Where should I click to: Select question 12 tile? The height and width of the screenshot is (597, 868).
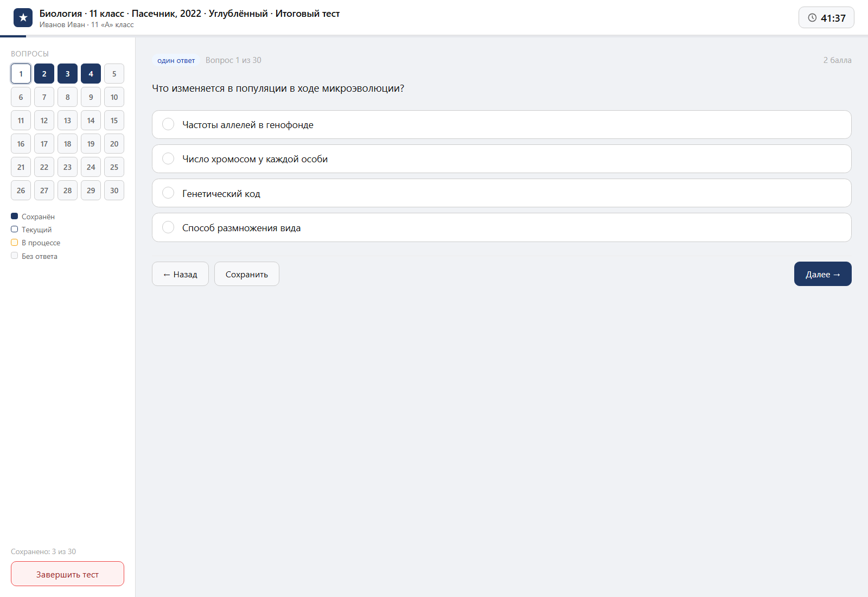44,120
